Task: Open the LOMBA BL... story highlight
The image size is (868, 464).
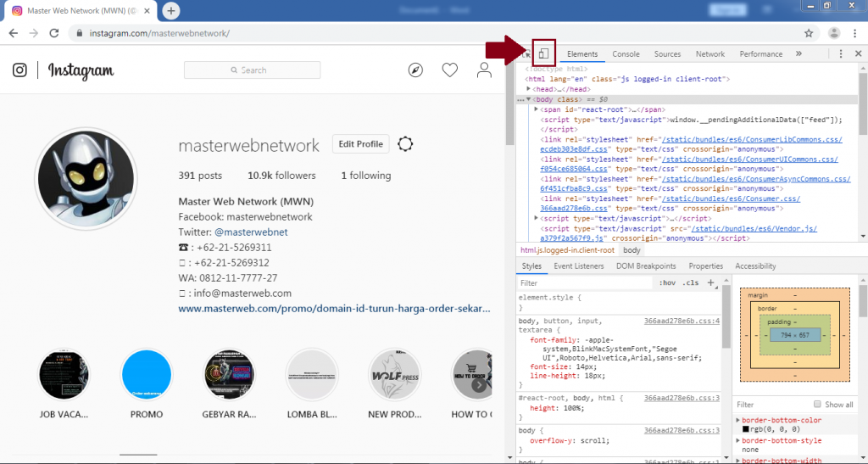Action: point(312,374)
